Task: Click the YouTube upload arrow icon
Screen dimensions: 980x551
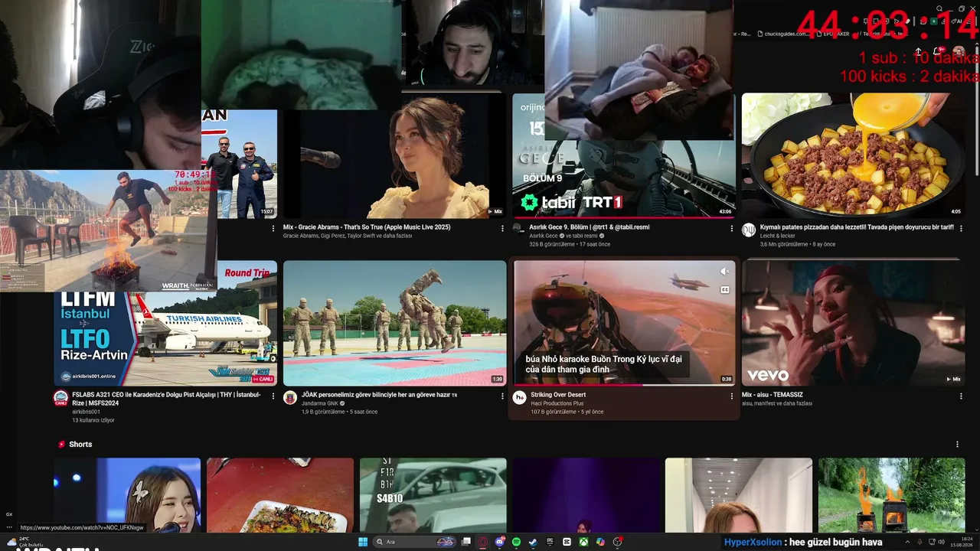Action: (x=919, y=51)
